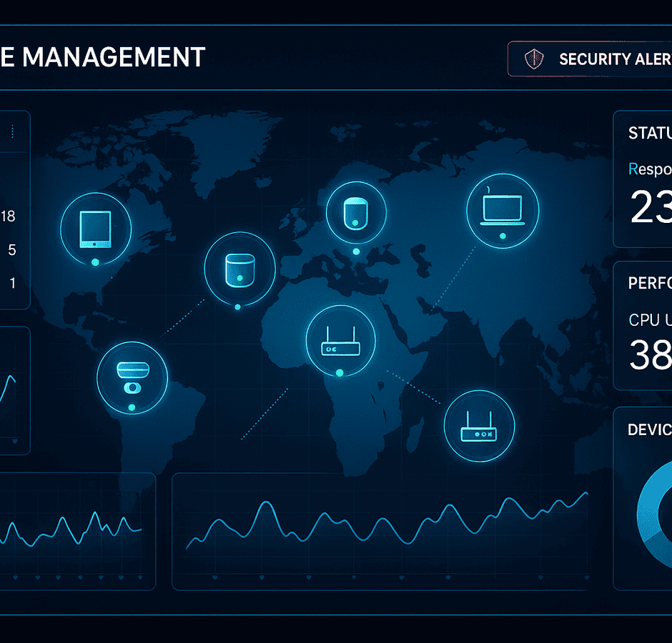Screen dimensions: 672x643
Task: Click the Status panel heading
Action: tap(649, 133)
